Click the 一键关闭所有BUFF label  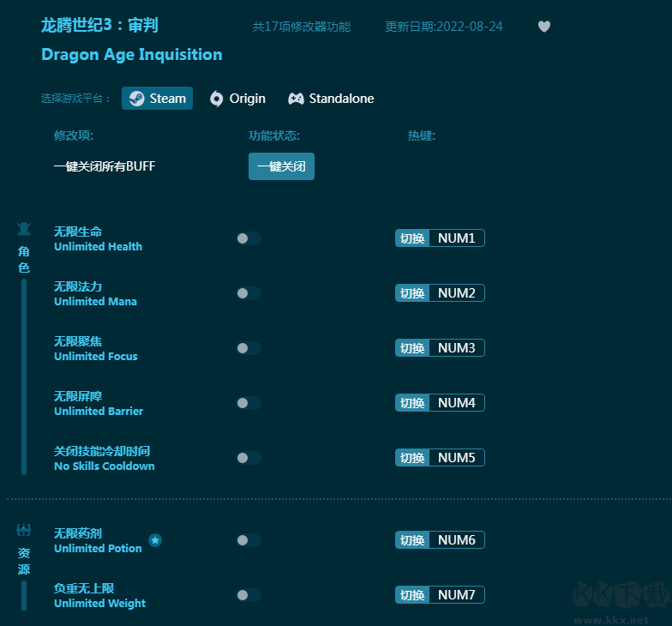point(105,166)
